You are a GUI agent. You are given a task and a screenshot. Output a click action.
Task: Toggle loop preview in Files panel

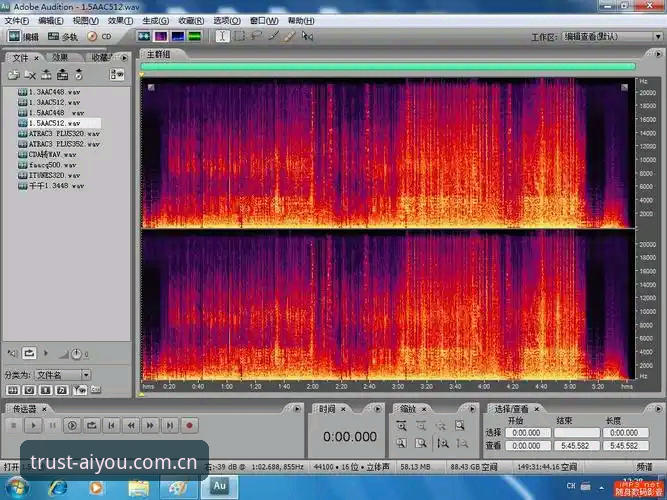pyautogui.click(x=29, y=353)
